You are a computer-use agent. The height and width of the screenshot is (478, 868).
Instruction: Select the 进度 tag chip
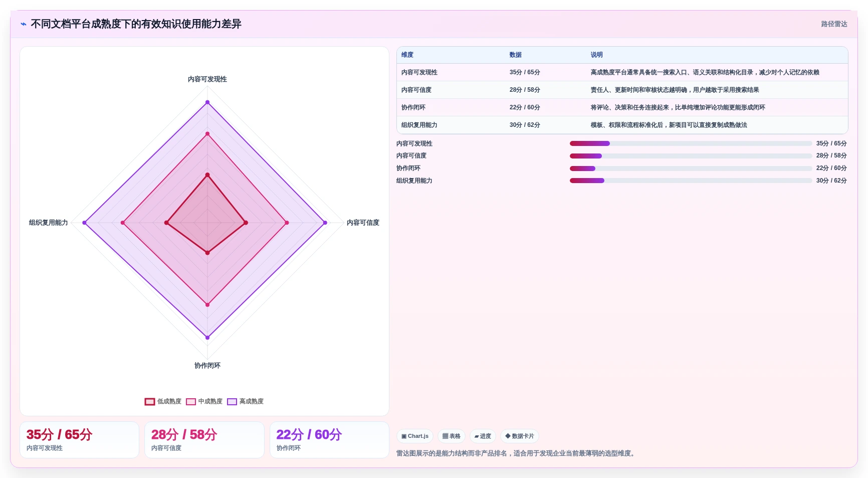483,436
